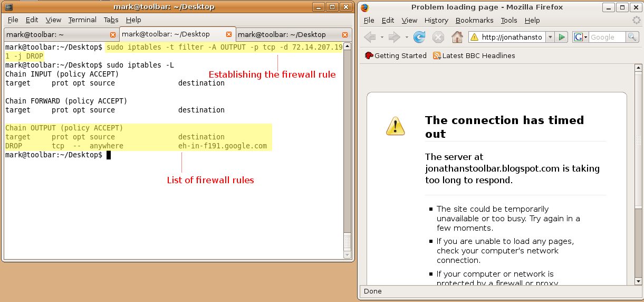This screenshot has height=302, width=644.
Task: Open terminal Edit menu
Action: [x=32, y=20]
